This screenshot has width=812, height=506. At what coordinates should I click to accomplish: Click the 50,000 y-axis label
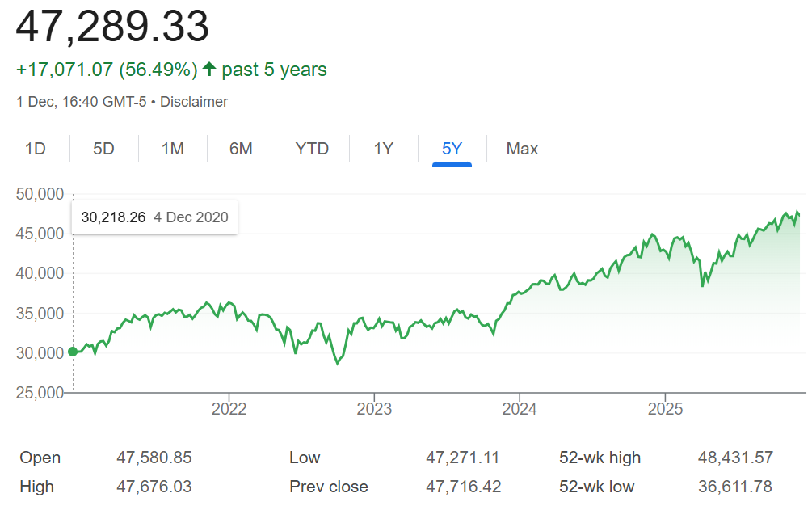point(40,194)
